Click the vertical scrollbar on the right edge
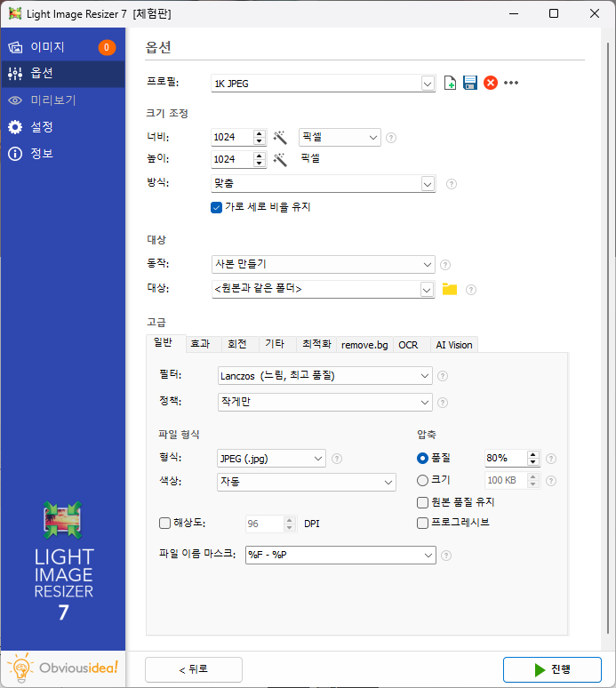 [x=608, y=338]
